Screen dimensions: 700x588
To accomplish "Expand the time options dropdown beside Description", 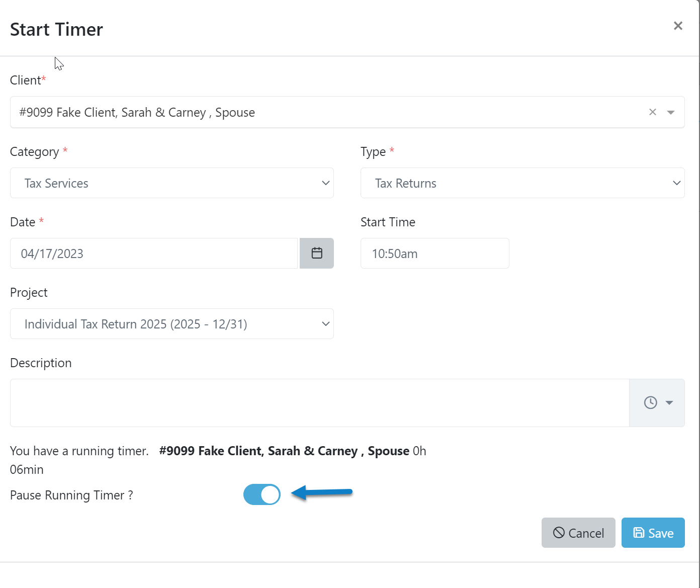I will click(x=669, y=402).
